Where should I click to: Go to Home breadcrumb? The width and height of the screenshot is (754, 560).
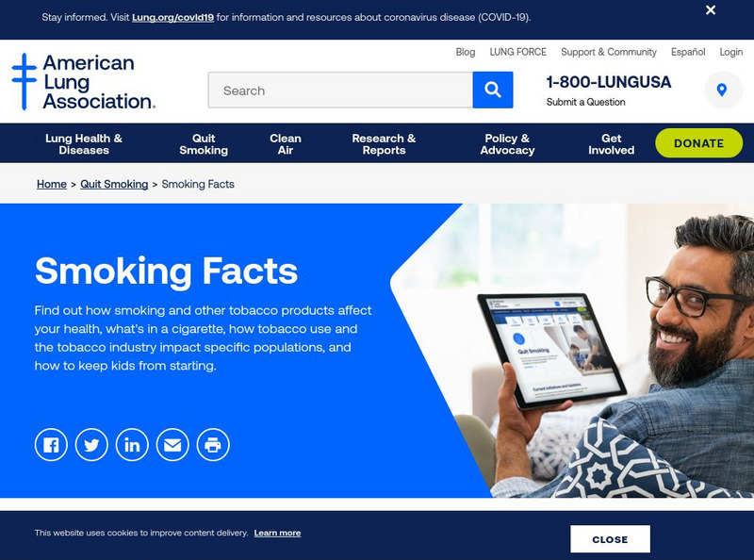pos(52,184)
